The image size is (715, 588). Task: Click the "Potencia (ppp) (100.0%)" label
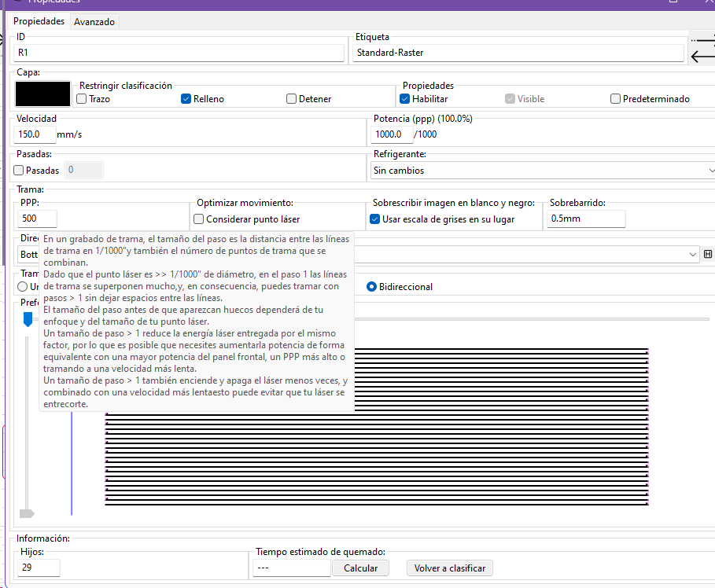pos(422,119)
